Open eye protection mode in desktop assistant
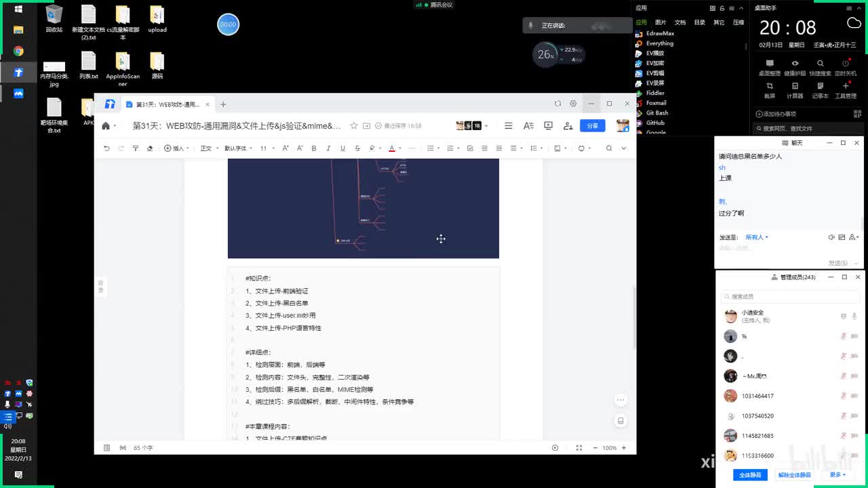Image resolution: width=868 pixels, height=488 pixels. 795,67
